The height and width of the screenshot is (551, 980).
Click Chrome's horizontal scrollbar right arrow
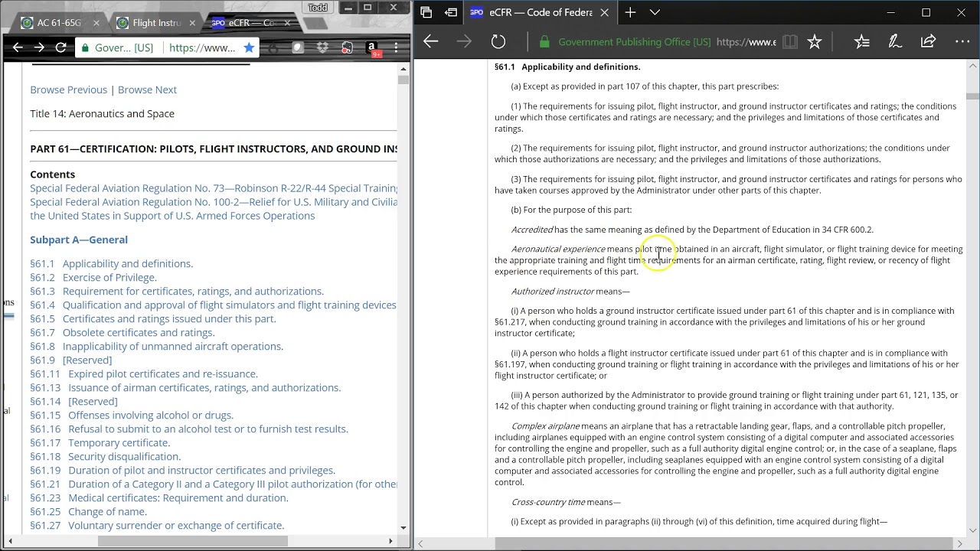coord(390,541)
